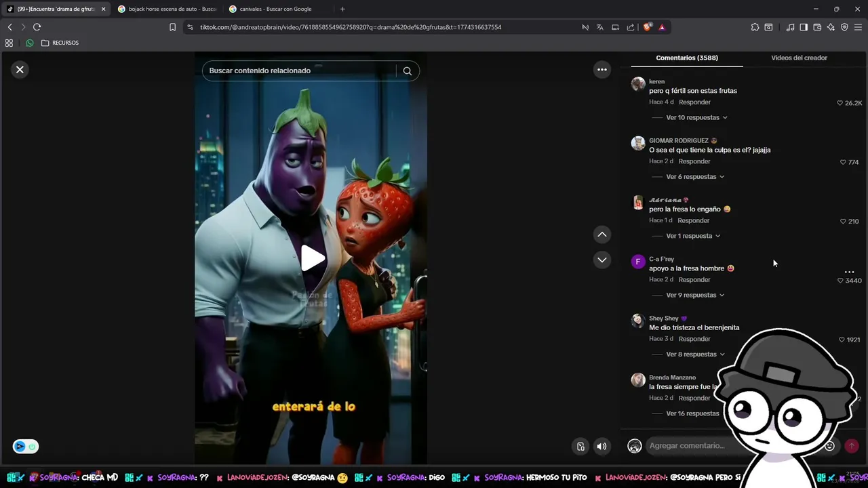Switch to Videos del creador tab
Viewport: 868px width, 488px height.
[x=799, y=58]
